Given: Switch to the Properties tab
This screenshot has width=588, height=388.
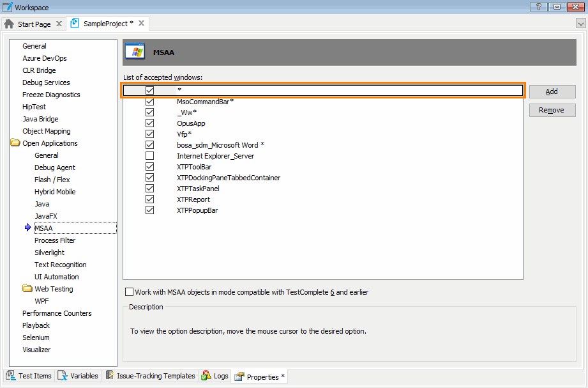Looking at the screenshot, I should click(x=262, y=376).
